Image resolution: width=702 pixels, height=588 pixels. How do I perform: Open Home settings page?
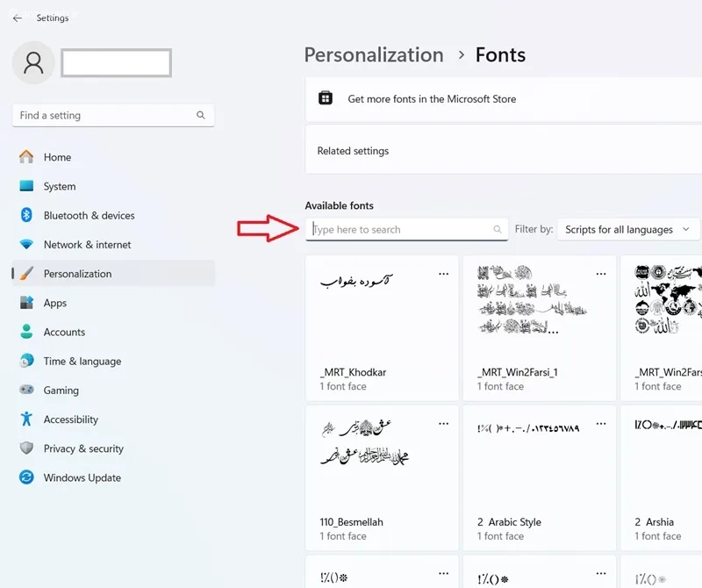point(113,157)
